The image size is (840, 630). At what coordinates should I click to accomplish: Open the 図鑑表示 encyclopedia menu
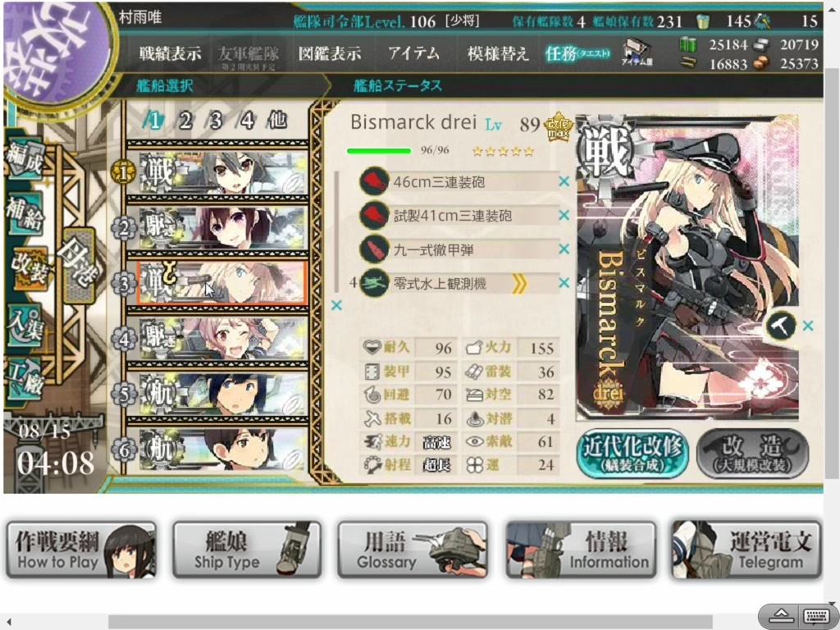(x=330, y=53)
